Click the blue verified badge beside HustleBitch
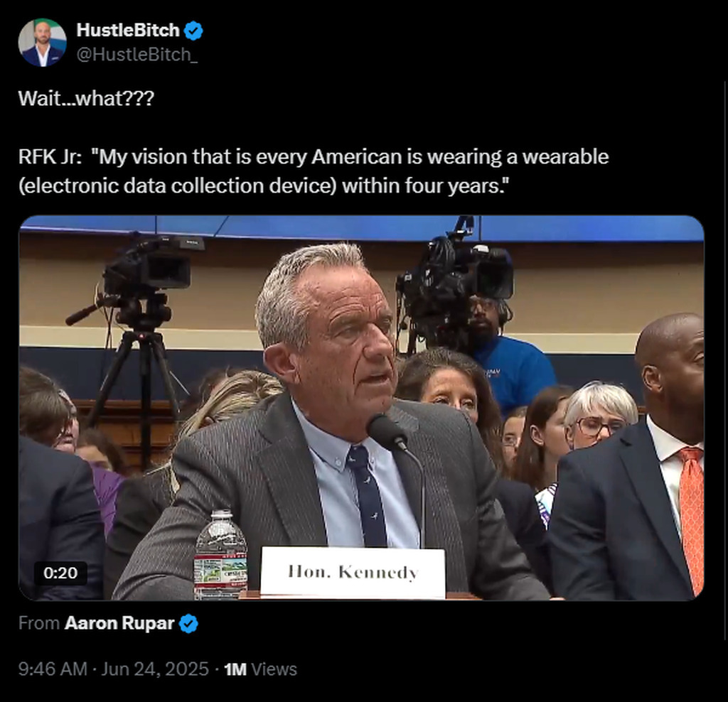728x702 pixels. pos(193,31)
